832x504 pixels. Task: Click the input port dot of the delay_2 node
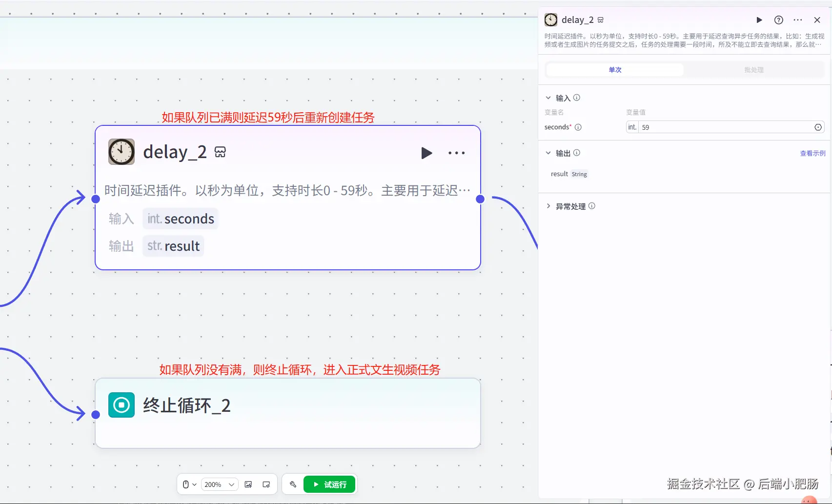point(96,199)
